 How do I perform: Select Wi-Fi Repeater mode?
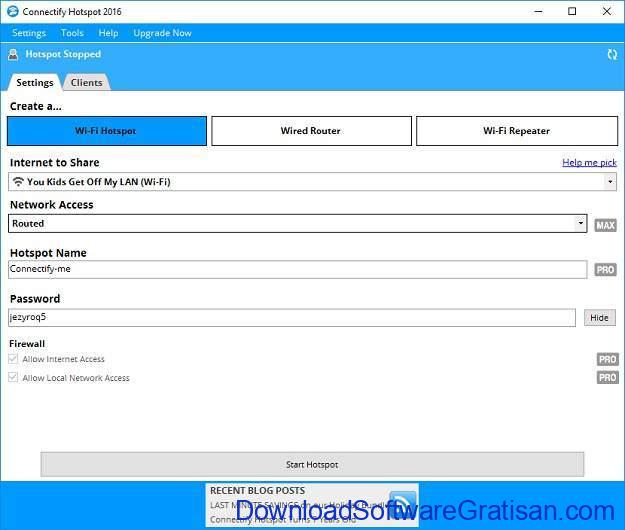click(x=517, y=131)
